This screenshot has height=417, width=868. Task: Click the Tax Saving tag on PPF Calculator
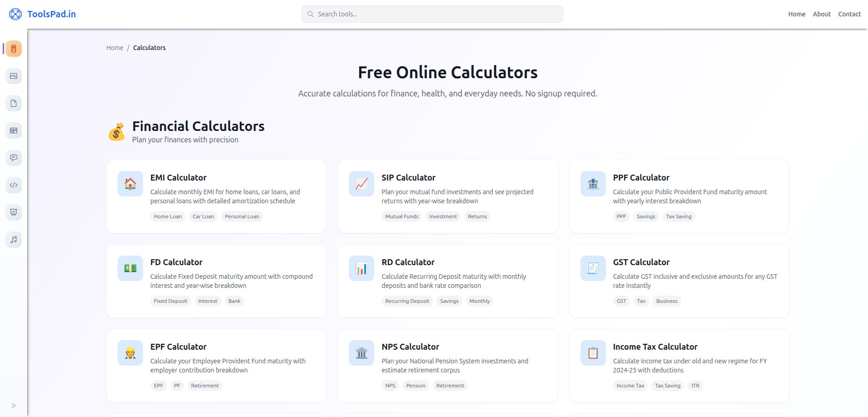point(679,216)
